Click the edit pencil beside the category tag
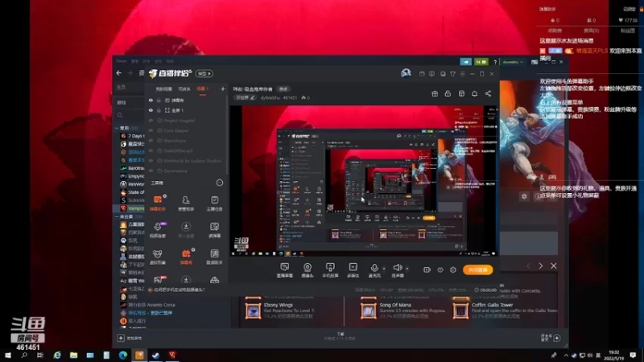The width and height of the screenshot is (644, 362). pyautogui.click(x=252, y=97)
